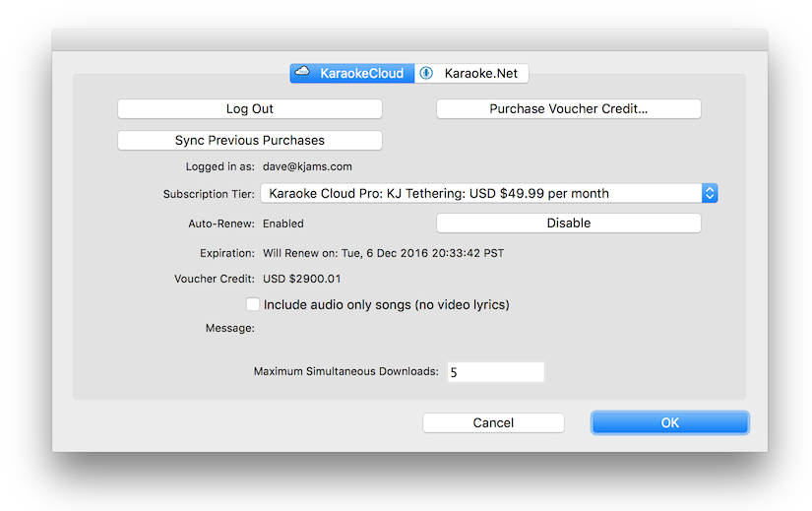The width and height of the screenshot is (812, 511).
Task: Click the voucher credit value USD $2900.01
Action: coord(302,279)
